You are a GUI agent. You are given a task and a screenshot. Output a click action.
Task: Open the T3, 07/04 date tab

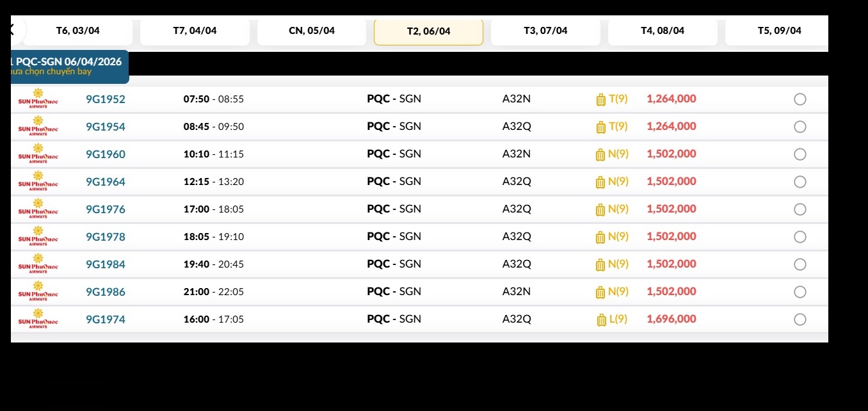545,31
